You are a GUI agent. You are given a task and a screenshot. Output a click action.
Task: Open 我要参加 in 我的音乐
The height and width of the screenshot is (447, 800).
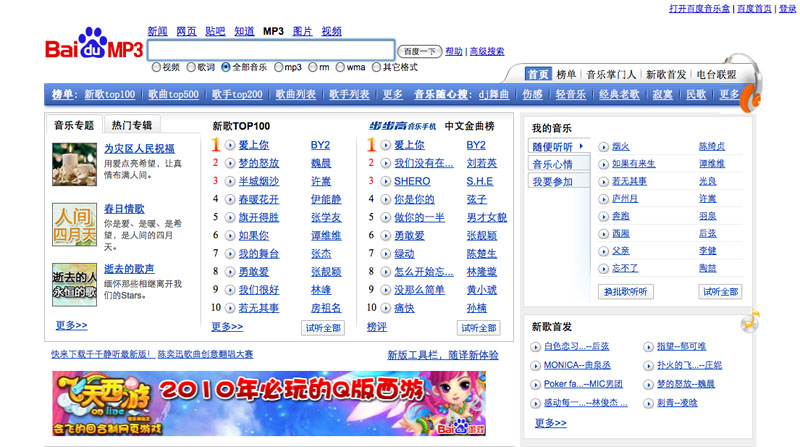[559, 182]
